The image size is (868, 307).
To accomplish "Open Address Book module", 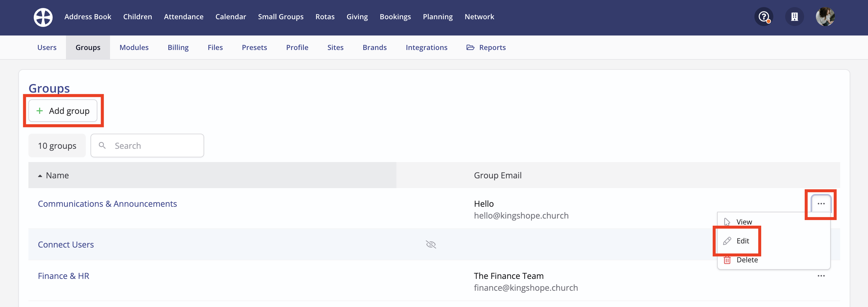I will [88, 17].
